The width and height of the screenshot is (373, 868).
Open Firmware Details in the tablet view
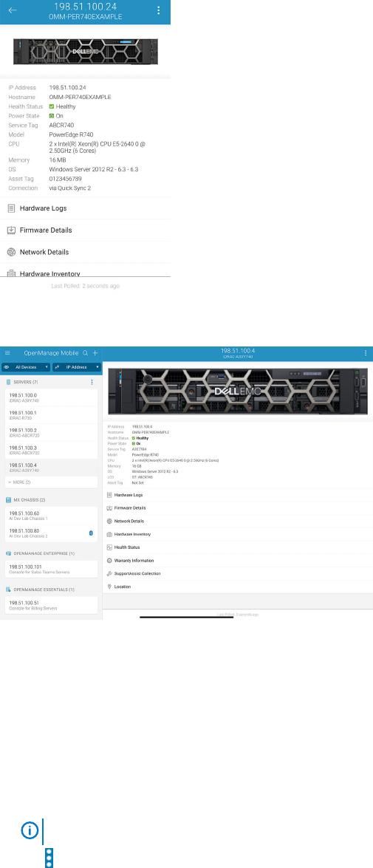point(238,508)
